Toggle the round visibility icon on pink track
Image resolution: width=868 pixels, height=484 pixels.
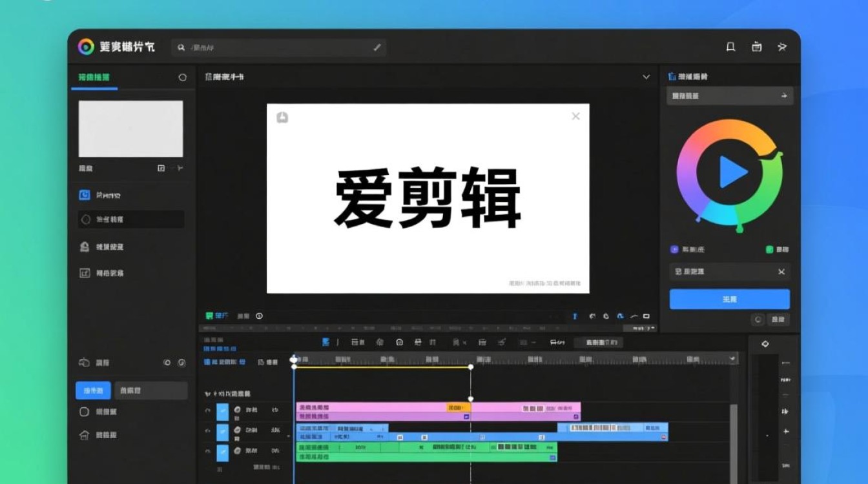click(238, 410)
